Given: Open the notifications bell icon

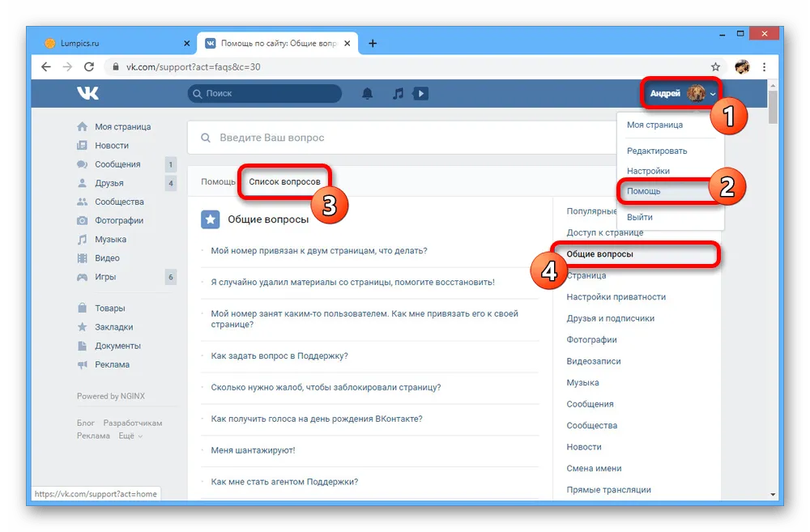Looking at the screenshot, I should point(367,93).
